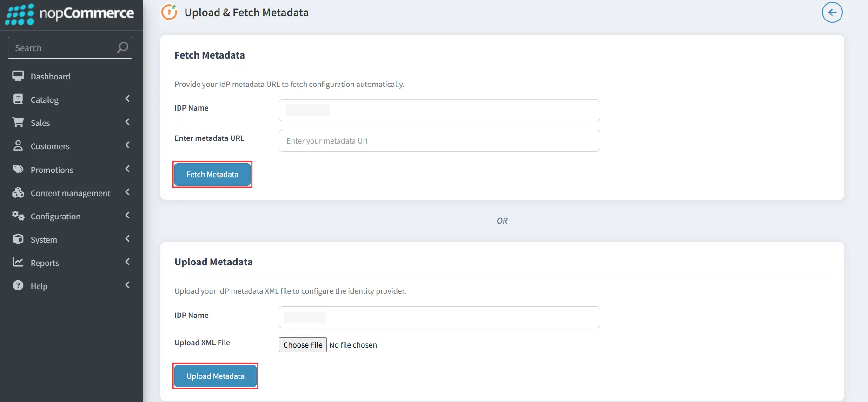Image resolution: width=868 pixels, height=402 pixels.
Task: Expand the Customers menu chevron
Action: click(127, 145)
